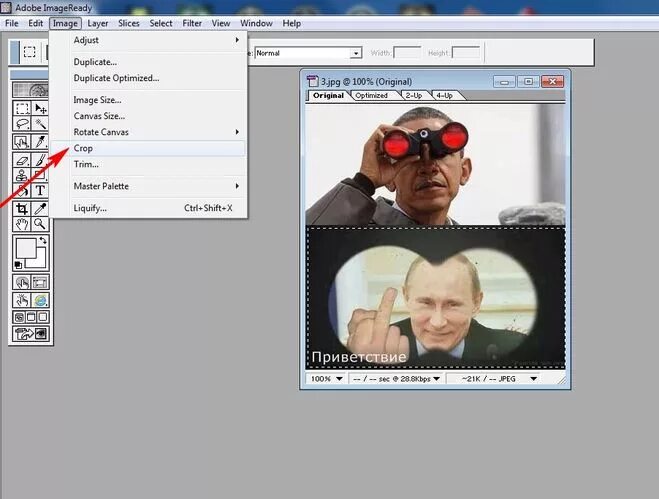
Task: Open Adobe Online image atop toolbox
Action: [x=30, y=90]
